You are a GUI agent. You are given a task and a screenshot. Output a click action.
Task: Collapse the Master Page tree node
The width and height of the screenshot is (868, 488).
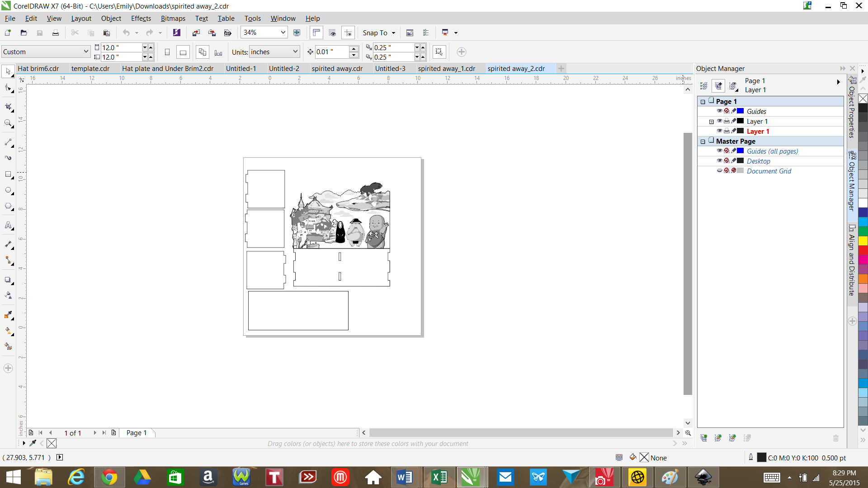coord(703,141)
